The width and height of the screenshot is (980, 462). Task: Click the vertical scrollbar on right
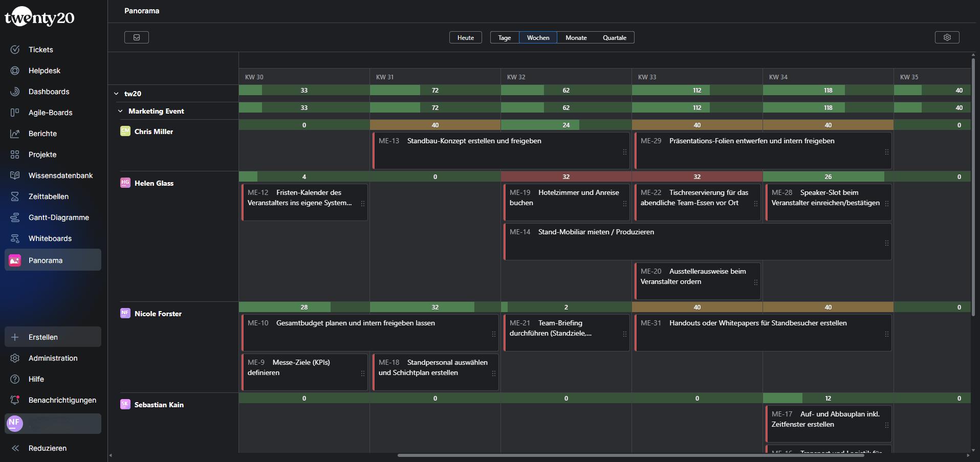973,187
